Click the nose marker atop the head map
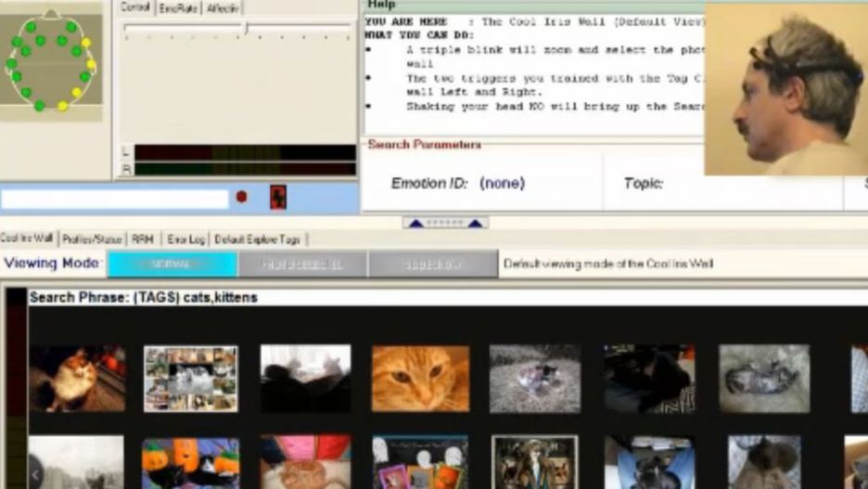Screen dimensions: 868x489 point(52,13)
